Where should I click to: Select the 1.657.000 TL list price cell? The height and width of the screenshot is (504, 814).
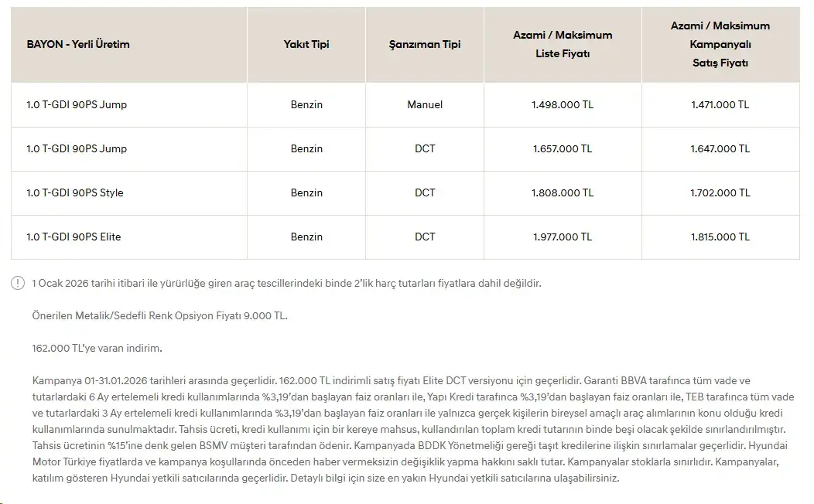pos(563,149)
